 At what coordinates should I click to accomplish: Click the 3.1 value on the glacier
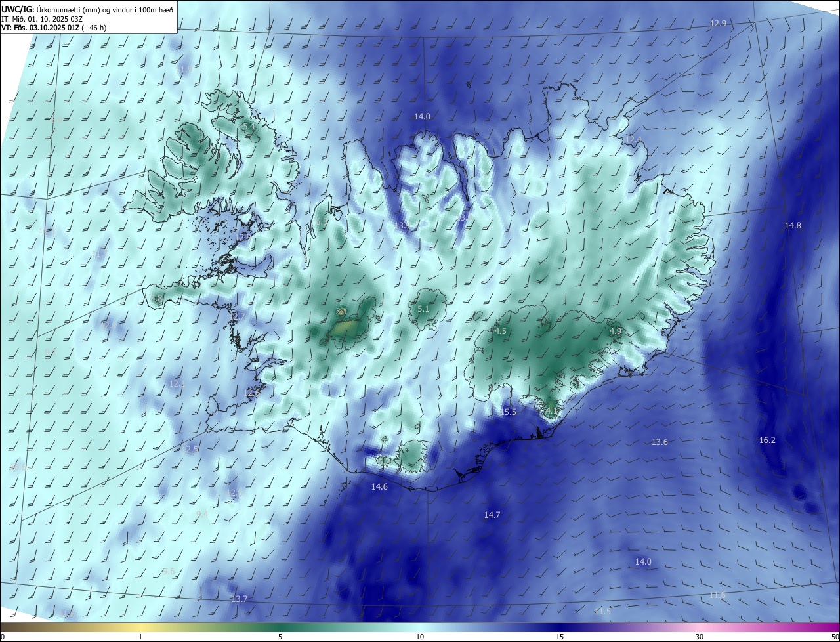341,312
